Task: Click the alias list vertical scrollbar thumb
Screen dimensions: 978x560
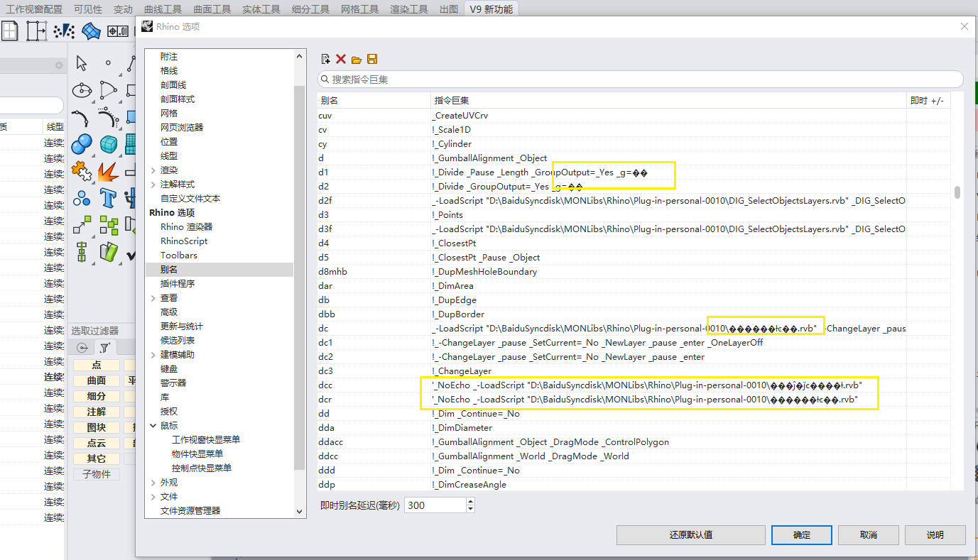Action: pos(957,192)
